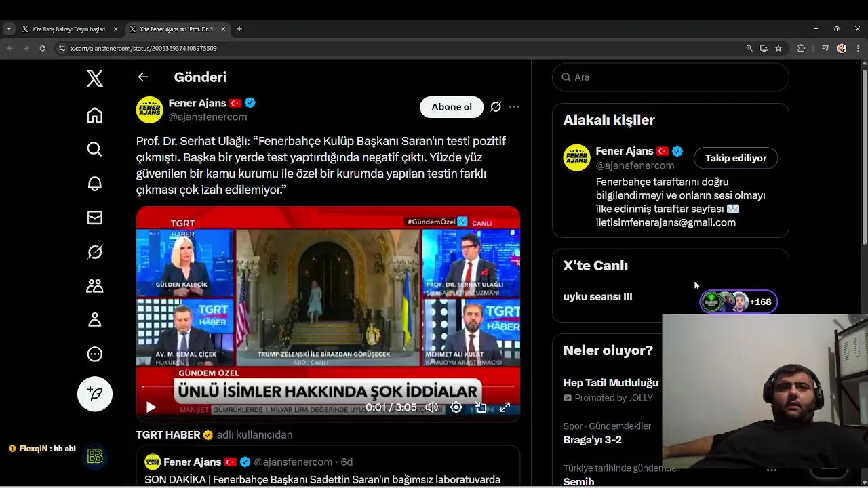This screenshot has width=868, height=488.
Task: Click the browser back arrow
Action: pyautogui.click(x=9, y=48)
